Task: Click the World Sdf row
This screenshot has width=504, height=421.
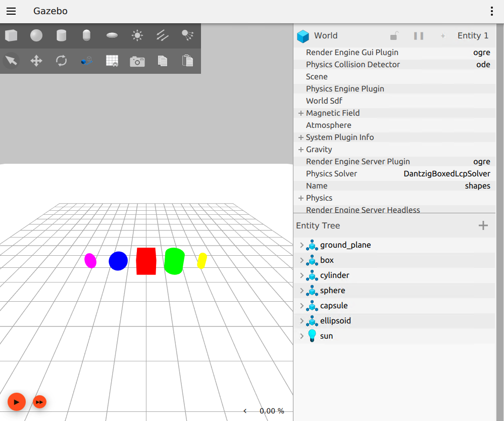Action: pyautogui.click(x=394, y=101)
